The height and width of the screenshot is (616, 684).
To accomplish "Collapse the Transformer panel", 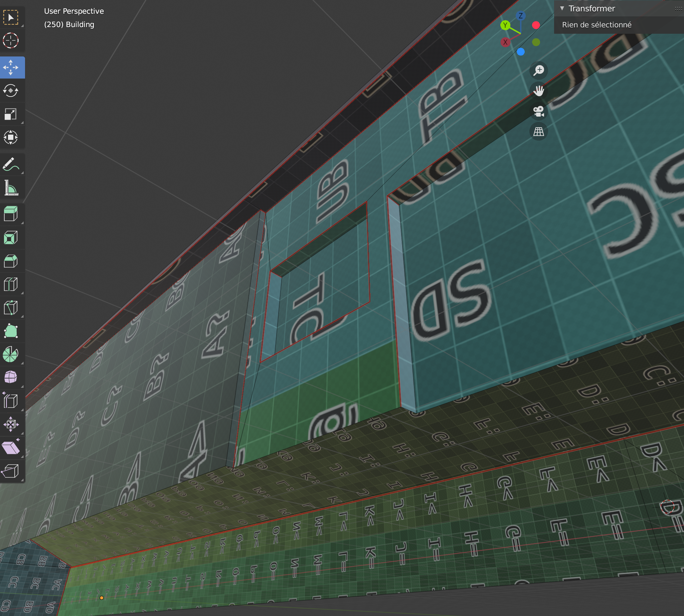I will [562, 8].
